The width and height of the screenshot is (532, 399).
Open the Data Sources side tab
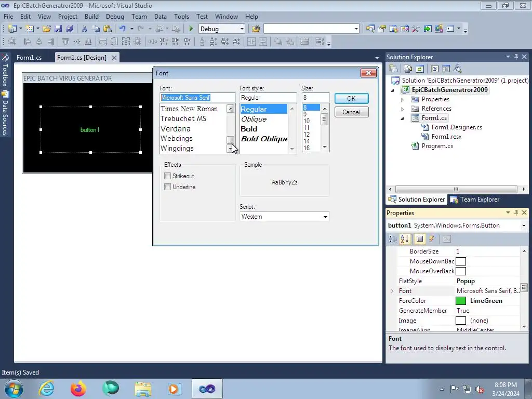click(x=5, y=114)
